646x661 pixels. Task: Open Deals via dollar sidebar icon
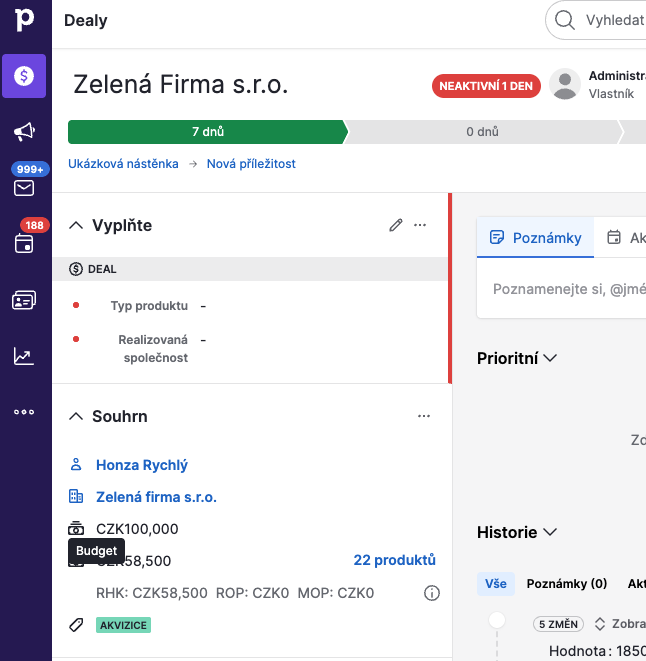click(24, 76)
